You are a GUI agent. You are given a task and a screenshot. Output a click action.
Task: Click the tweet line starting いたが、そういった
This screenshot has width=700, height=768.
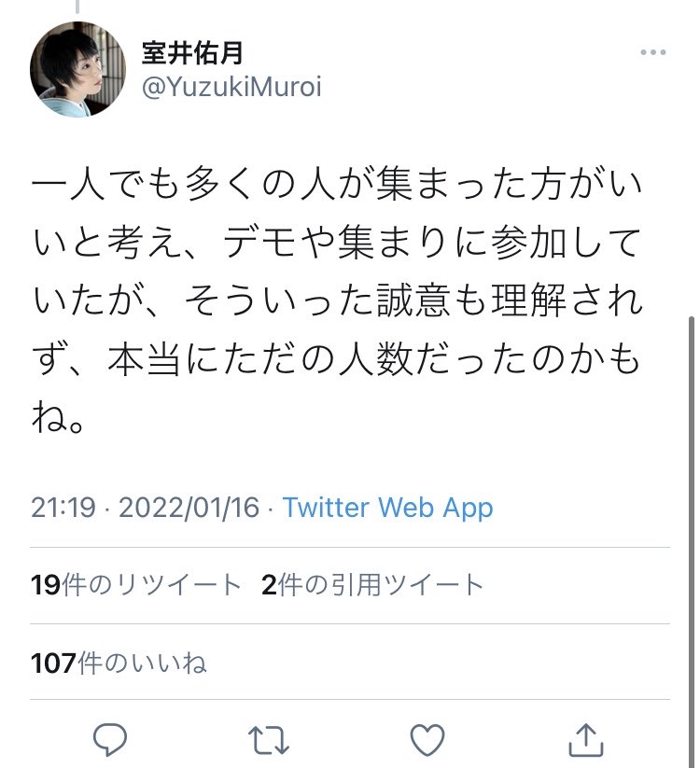337,300
